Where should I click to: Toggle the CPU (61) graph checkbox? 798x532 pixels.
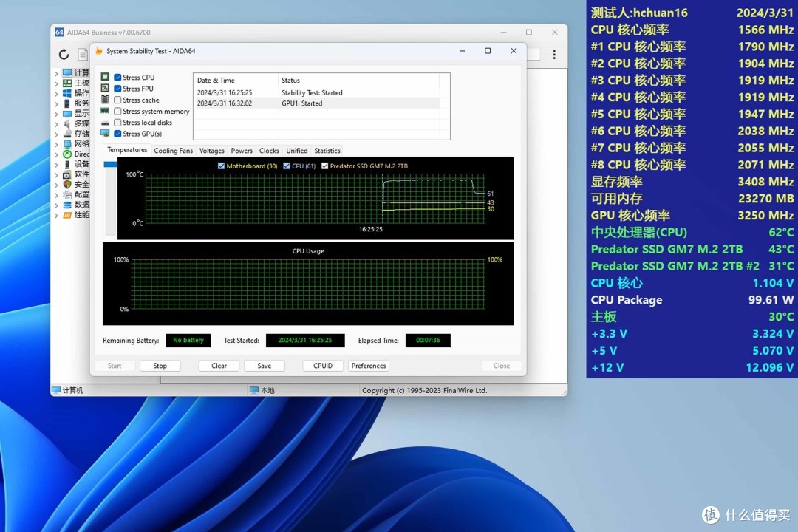287,166
